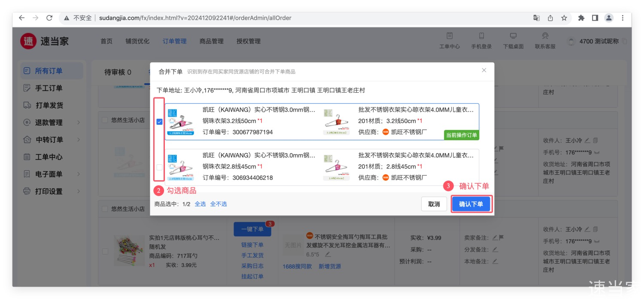Click the 全选 link in dialog
644x299 pixels.
(200, 204)
